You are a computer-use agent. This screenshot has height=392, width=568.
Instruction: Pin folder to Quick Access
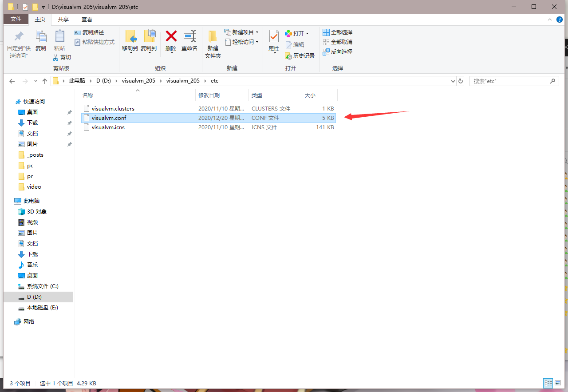point(19,37)
